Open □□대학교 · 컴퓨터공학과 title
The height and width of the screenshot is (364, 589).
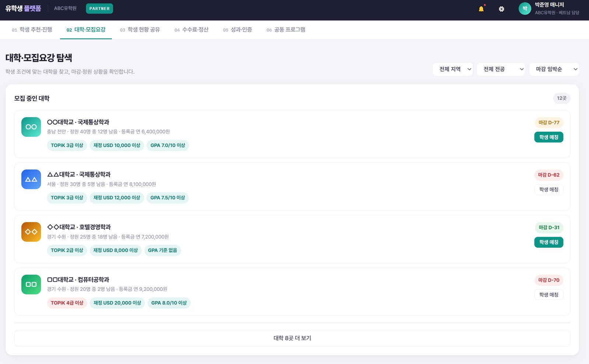(78, 280)
